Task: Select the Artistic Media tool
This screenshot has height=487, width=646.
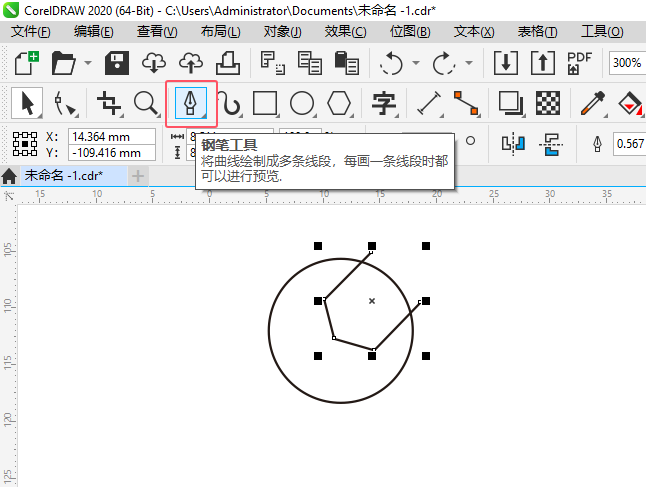Action: click(229, 103)
